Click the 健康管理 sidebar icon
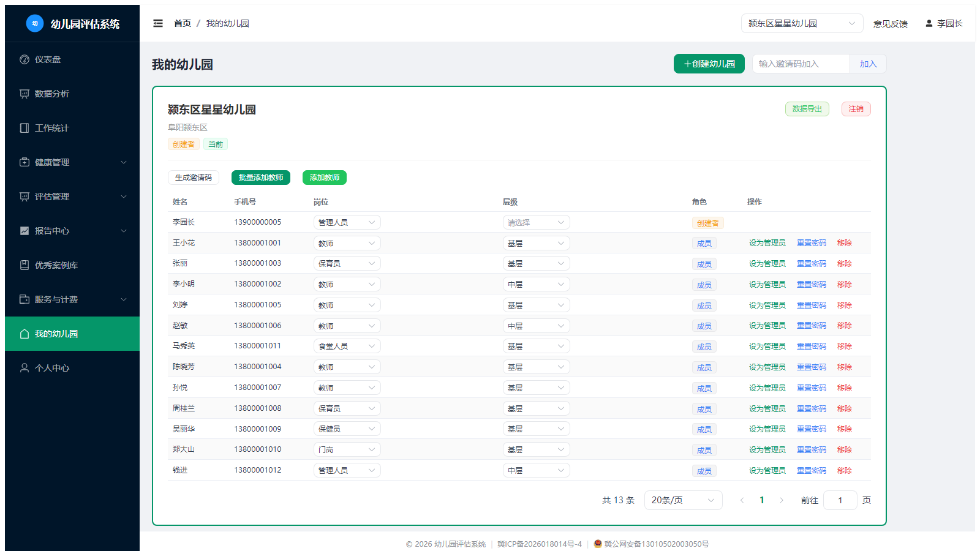The image size is (980, 551). pos(24,162)
